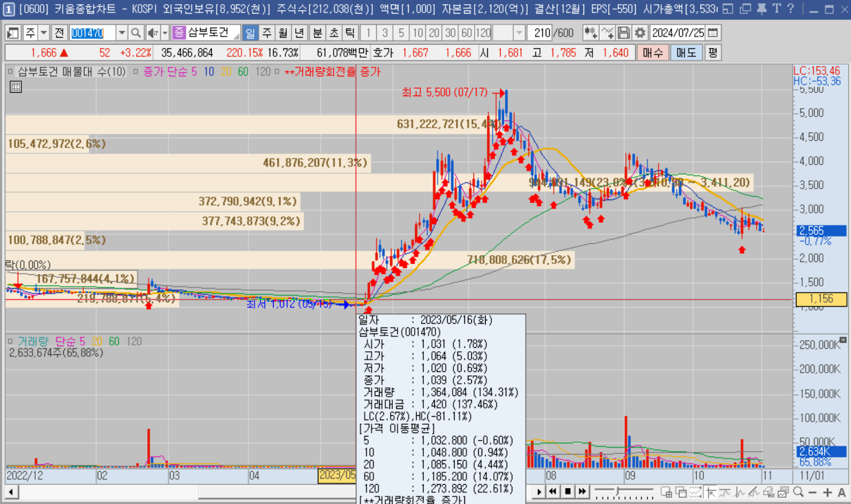Open the stock search magnifier icon
The width and height of the screenshot is (851, 504).
[136, 33]
